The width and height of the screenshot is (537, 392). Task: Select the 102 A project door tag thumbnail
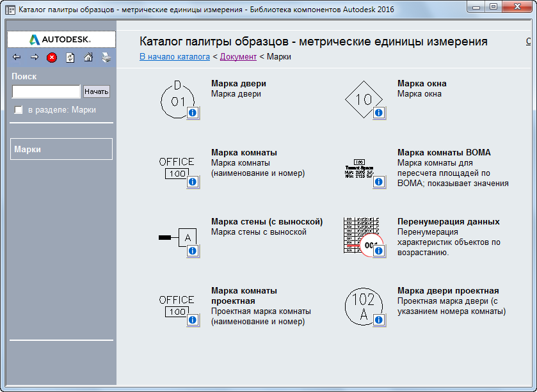(364, 306)
